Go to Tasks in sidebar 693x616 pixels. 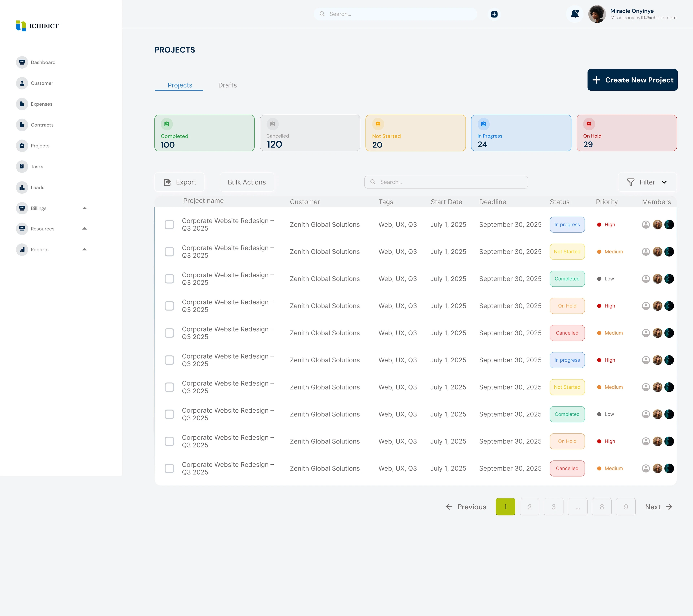[22, 166]
